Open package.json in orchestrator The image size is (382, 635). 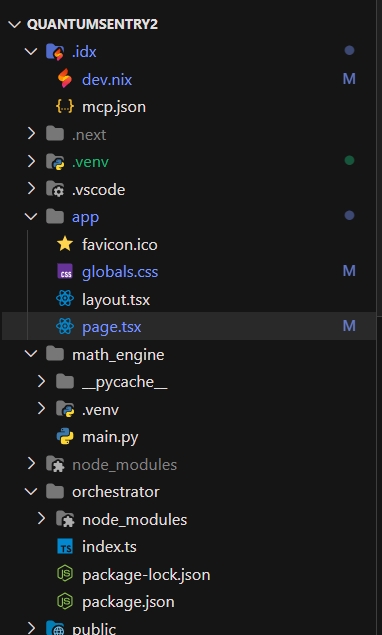[x=128, y=603]
